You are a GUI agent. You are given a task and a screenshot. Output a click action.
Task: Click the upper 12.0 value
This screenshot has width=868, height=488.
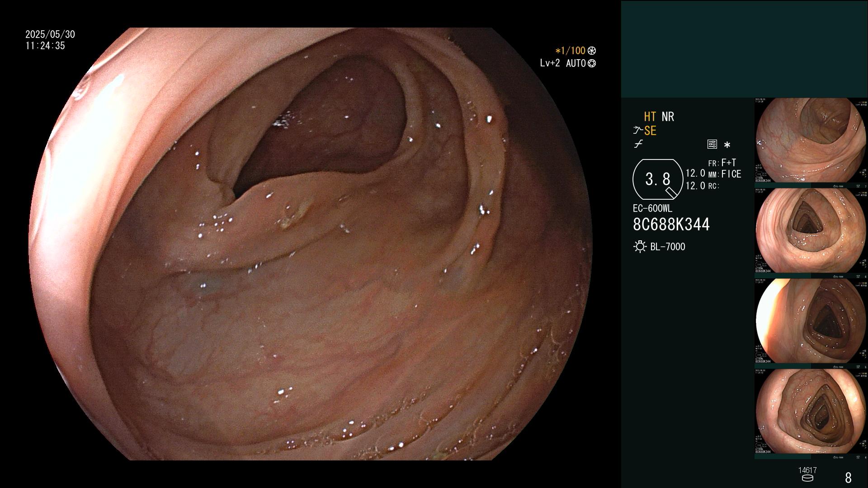click(x=695, y=173)
